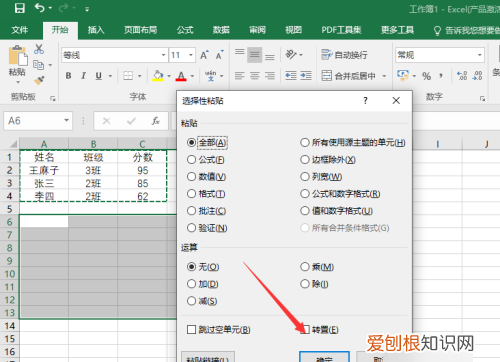
Task: Click 合并后居中 merge button
Action: click(x=349, y=76)
